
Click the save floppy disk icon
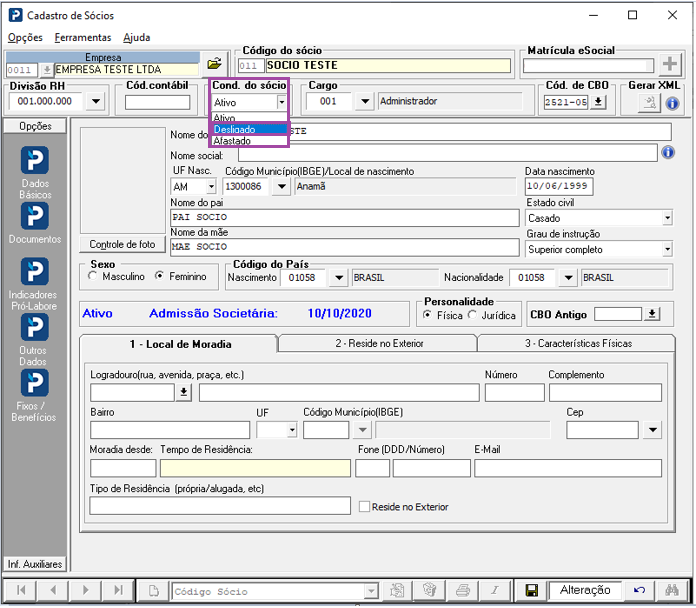[x=531, y=590]
